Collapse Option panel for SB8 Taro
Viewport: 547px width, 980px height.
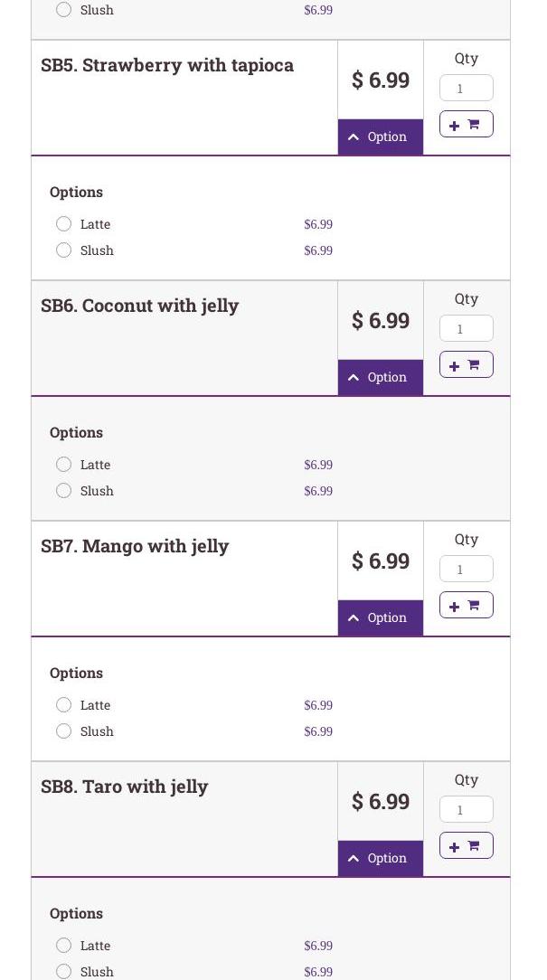click(380, 858)
